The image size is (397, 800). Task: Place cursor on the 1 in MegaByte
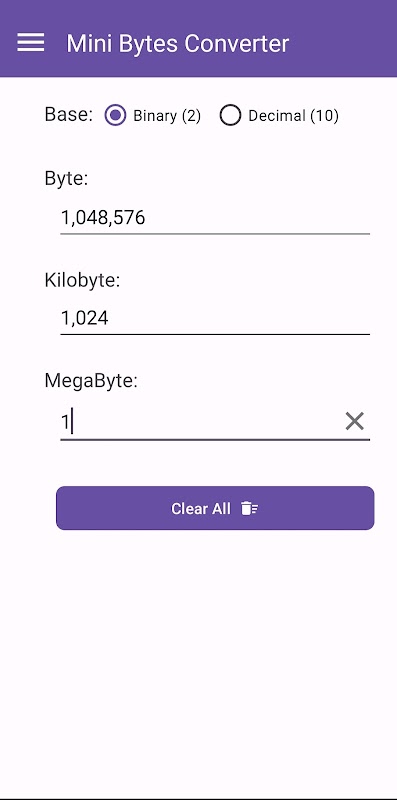65,422
